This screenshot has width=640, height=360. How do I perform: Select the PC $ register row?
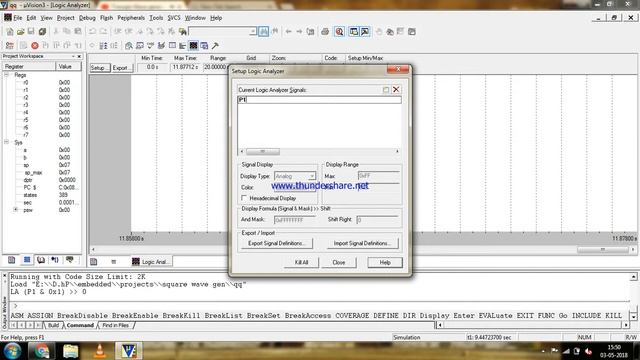coord(43,187)
